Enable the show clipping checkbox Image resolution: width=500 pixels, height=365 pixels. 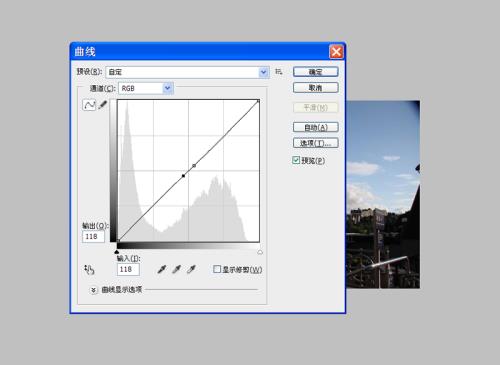click(x=217, y=269)
